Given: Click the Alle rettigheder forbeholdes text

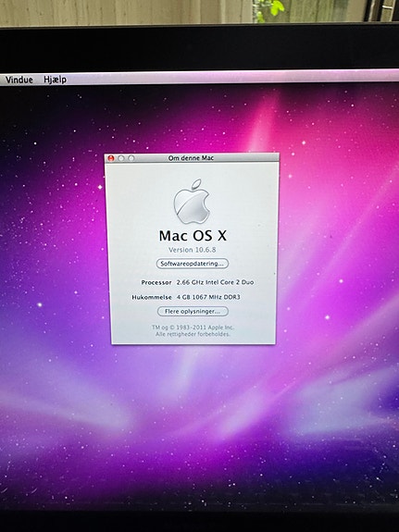Looking at the screenshot, I should click(193, 334).
